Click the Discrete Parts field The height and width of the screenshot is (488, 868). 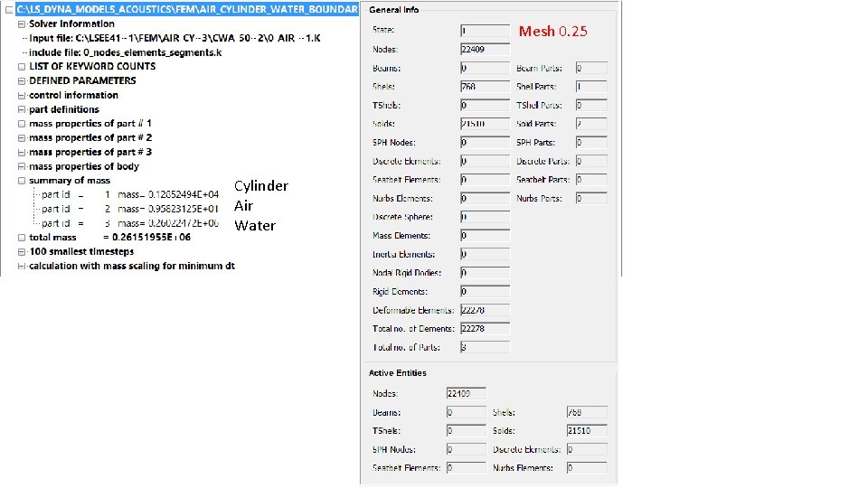591,161
